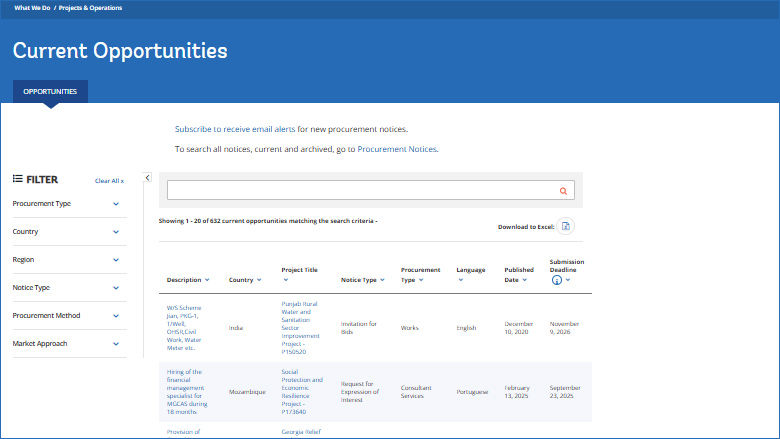Expand the Procurement Method filter

click(x=116, y=316)
